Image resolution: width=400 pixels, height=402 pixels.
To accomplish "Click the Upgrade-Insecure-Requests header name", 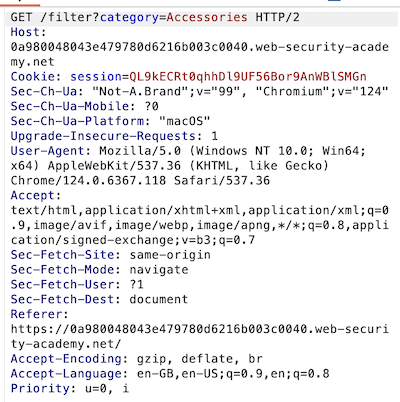I will click(x=103, y=136).
